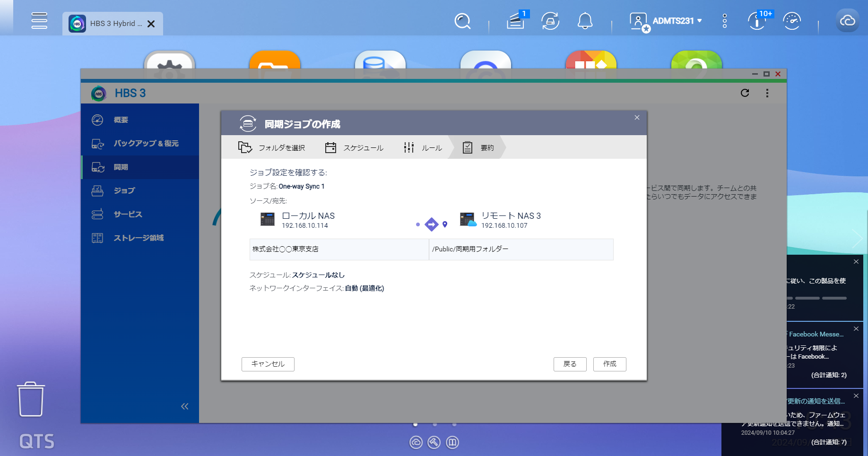This screenshot has width=868, height=456.
Task: Open ジョブ in the sidebar
Action: pyautogui.click(x=140, y=191)
